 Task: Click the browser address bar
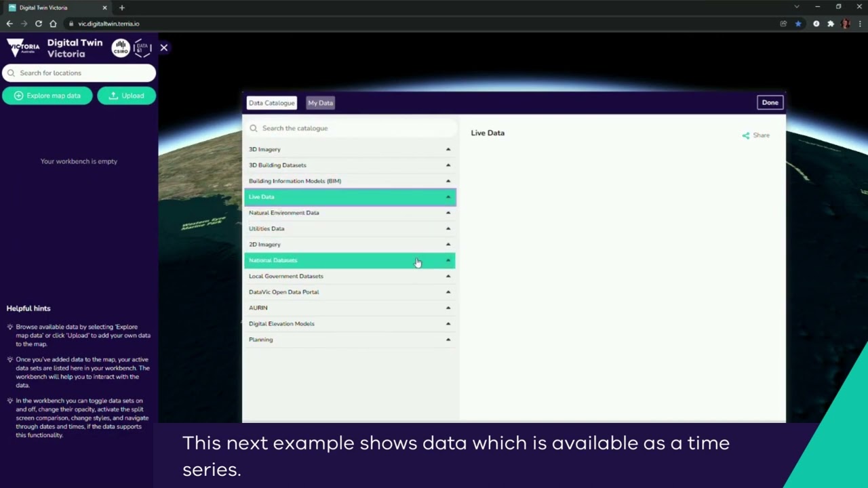click(420, 24)
